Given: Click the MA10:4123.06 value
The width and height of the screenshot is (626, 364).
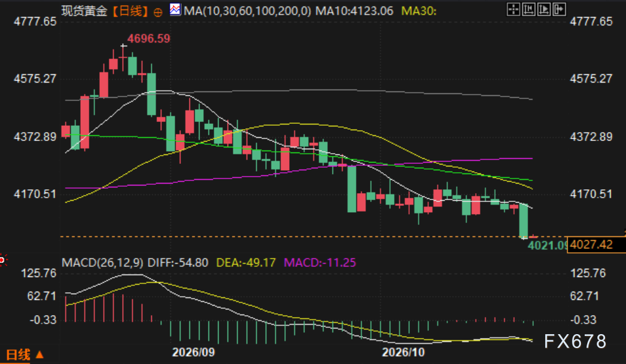Looking at the screenshot, I should [x=354, y=11].
